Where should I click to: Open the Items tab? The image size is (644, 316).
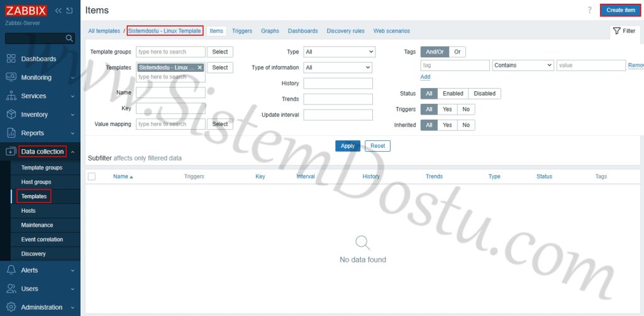point(216,31)
